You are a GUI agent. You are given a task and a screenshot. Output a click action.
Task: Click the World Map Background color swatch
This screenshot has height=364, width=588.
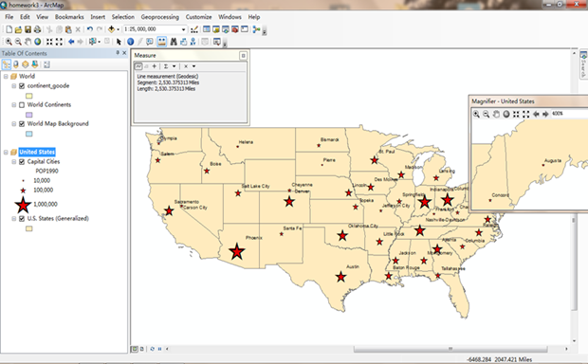point(28,134)
